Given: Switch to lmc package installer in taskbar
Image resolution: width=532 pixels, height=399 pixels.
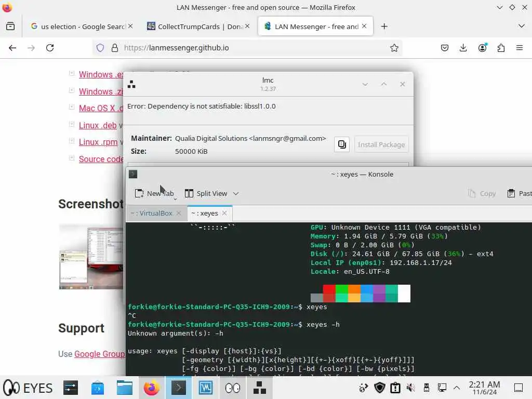Looking at the screenshot, I should (260, 388).
